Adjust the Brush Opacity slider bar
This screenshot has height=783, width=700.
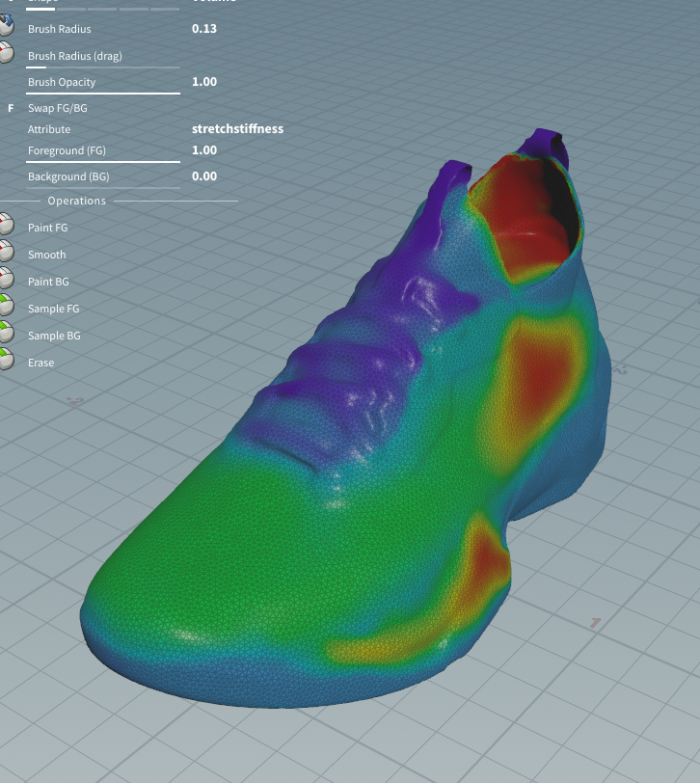103,93
